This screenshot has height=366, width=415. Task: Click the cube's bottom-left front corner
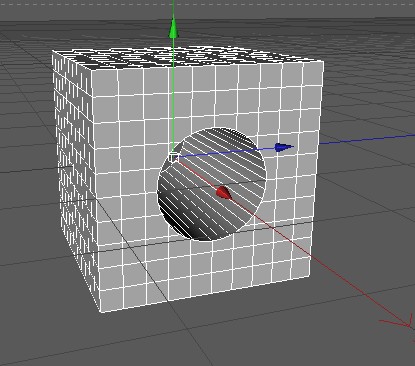point(101,312)
